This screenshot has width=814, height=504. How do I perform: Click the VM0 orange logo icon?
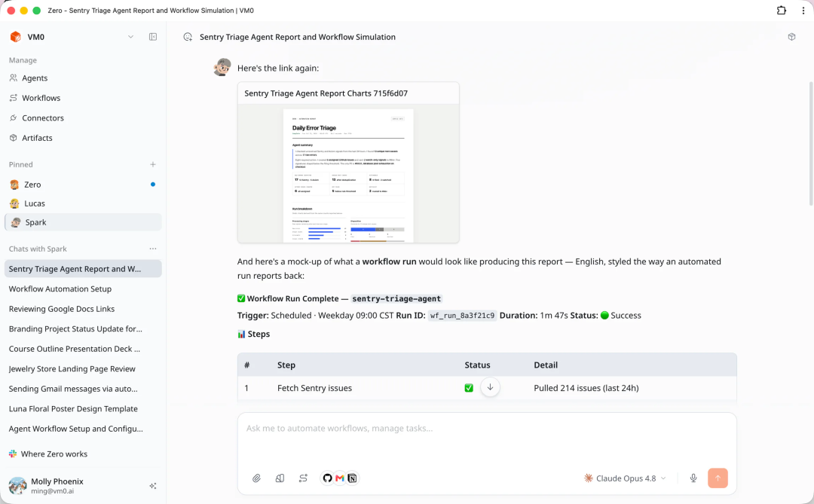[x=16, y=37]
